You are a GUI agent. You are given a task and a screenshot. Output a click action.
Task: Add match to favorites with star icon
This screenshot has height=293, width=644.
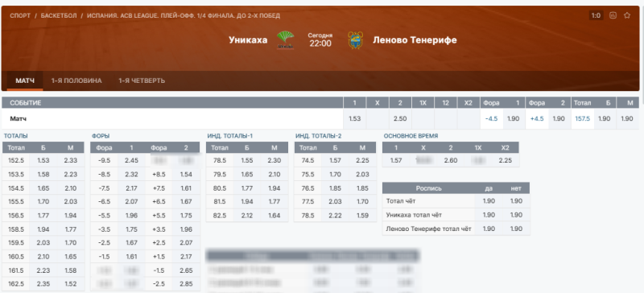pos(627,15)
